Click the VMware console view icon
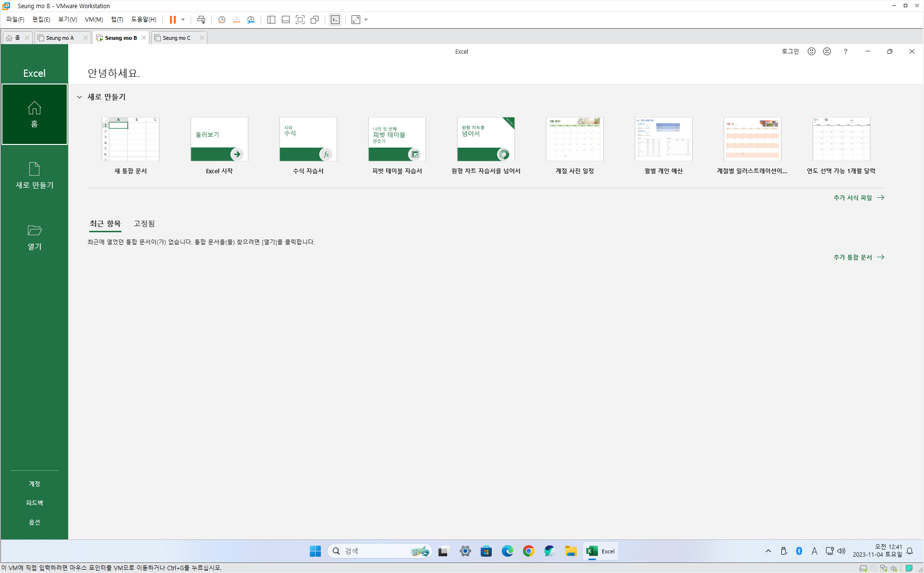The height and width of the screenshot is (573, 924). (x=335, y=20)
